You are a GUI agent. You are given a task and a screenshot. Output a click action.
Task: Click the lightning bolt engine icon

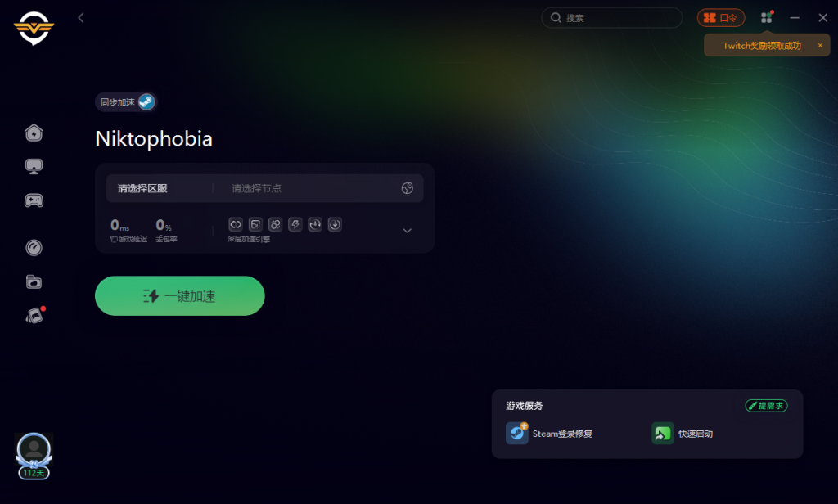[x=295, y=224]
